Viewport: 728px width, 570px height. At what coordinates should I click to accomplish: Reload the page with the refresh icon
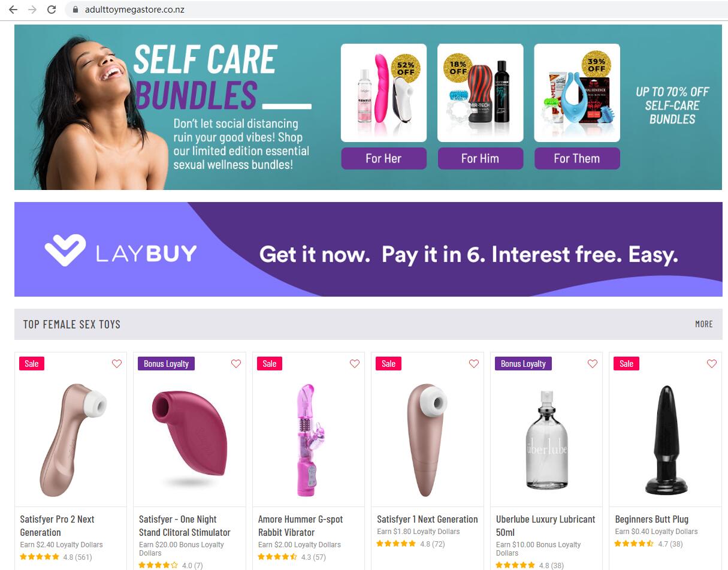click(52, 10)
